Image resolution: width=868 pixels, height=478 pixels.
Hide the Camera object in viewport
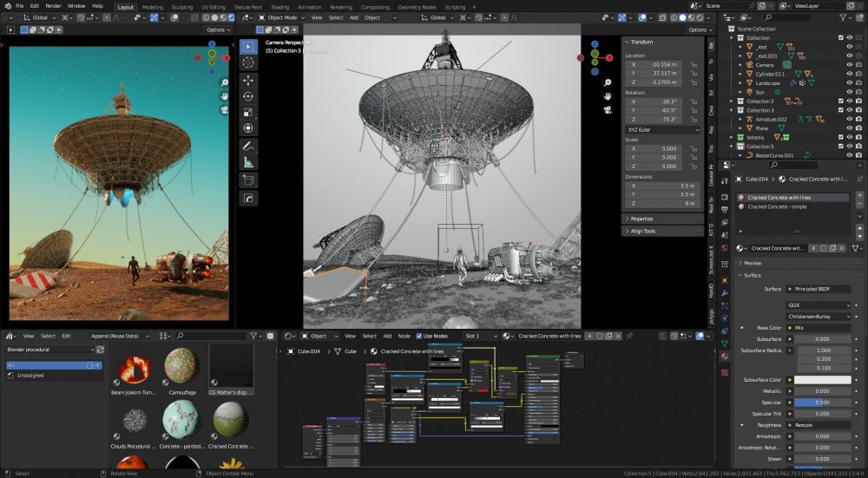tap(850, 65)
